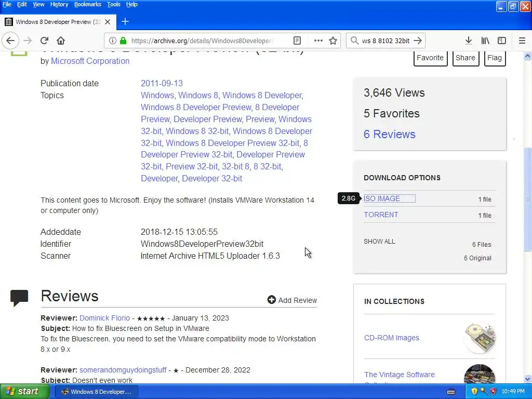Click the Windows 8 32-bit topic link
This screenshot has height=399, width=532.
[197, 131]
